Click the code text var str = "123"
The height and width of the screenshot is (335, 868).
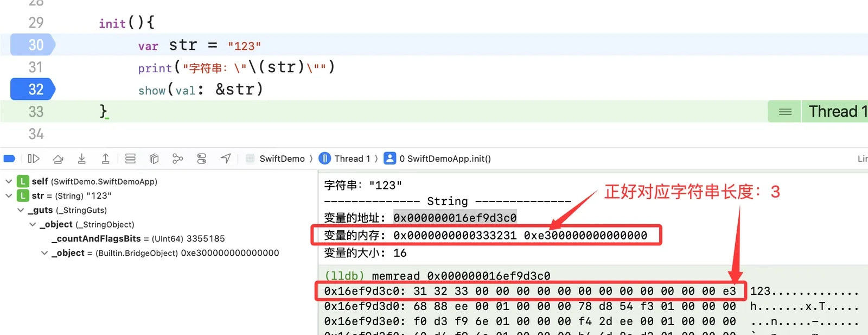199,45
